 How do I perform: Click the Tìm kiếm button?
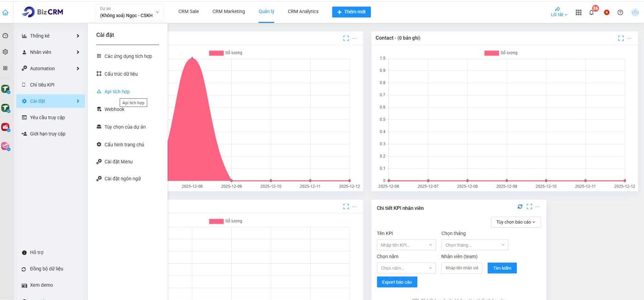point(502,268)
